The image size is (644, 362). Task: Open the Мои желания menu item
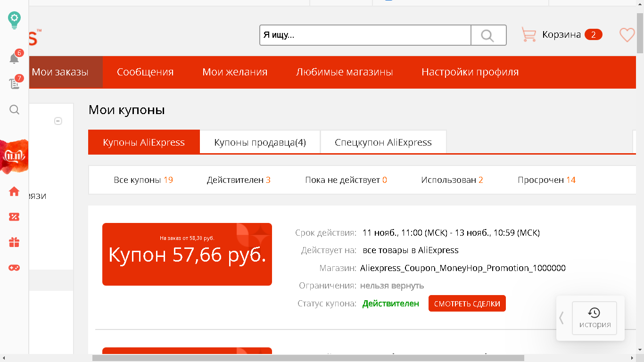point(235,72)
